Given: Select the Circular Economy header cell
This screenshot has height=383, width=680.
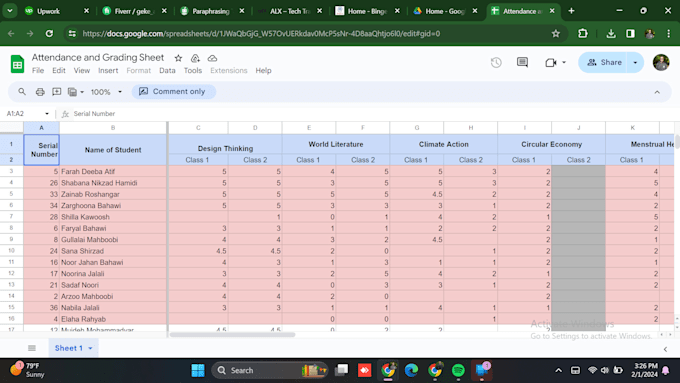Looking at the screenshot, I should (x=551, y=144).
